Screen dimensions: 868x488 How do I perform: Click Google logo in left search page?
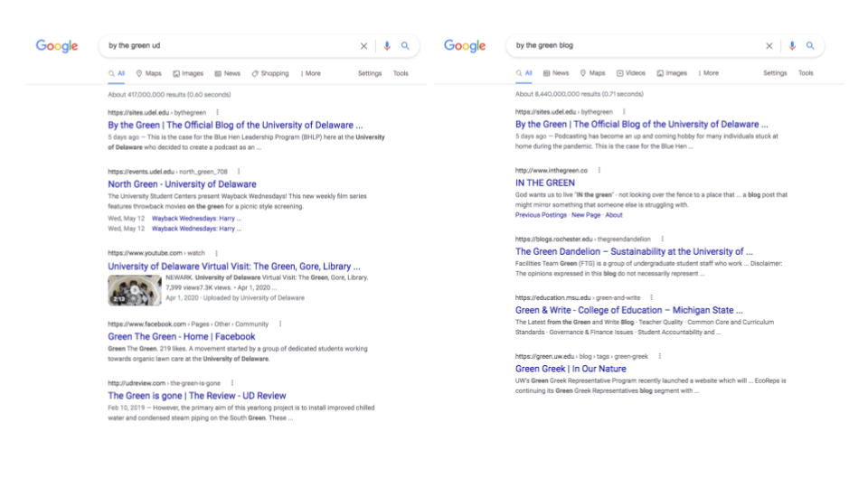[x=57, y=46]
